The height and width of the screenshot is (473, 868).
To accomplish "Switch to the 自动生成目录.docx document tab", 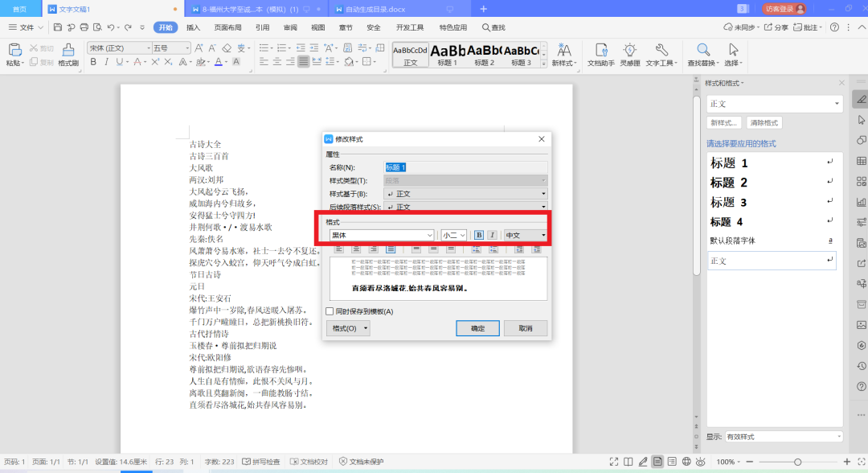I will tap(375, 10).
